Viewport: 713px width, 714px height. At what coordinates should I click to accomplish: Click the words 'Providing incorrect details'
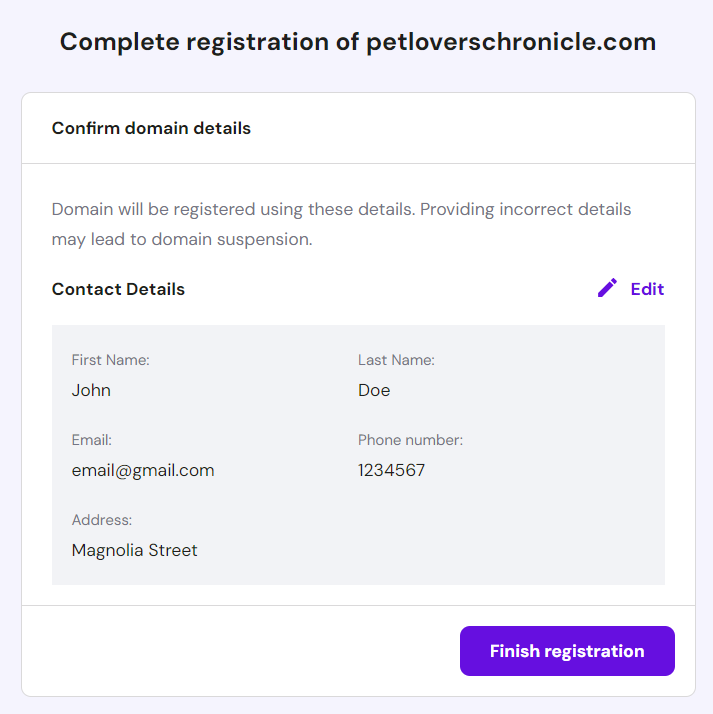pos(525,210)
